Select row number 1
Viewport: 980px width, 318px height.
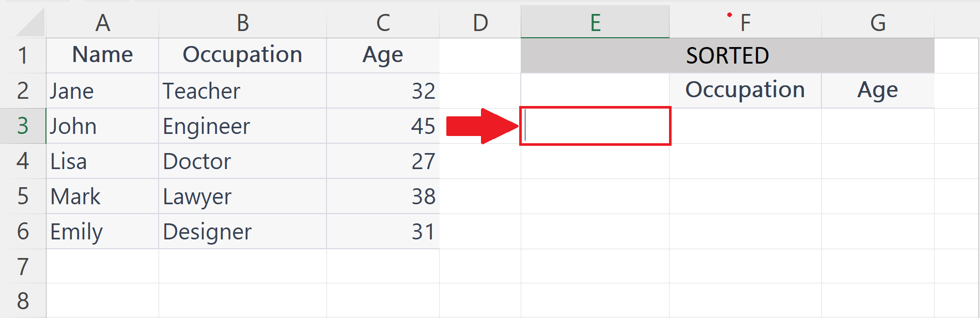coord(23,55)
